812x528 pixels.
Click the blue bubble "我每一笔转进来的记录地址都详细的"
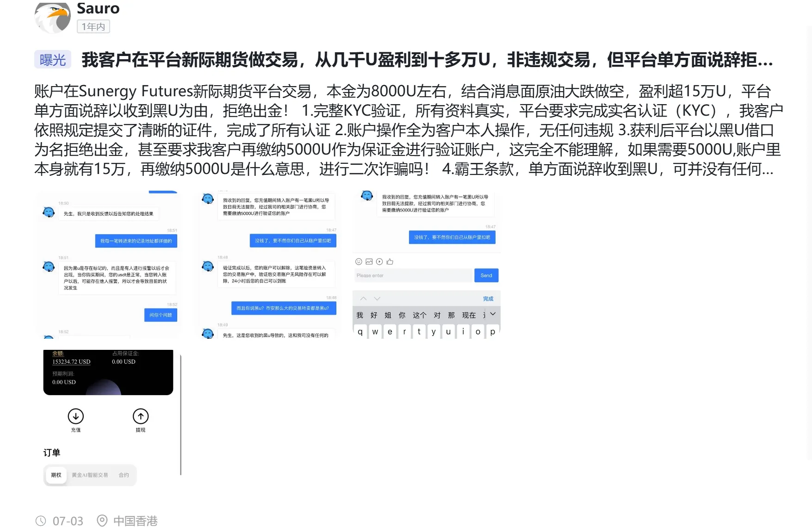tap(136, 241)
